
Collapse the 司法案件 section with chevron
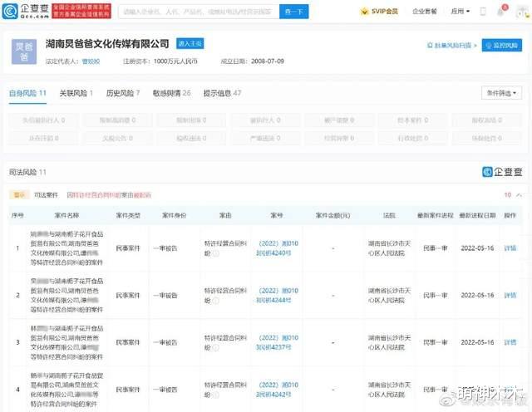click(519, 195)
